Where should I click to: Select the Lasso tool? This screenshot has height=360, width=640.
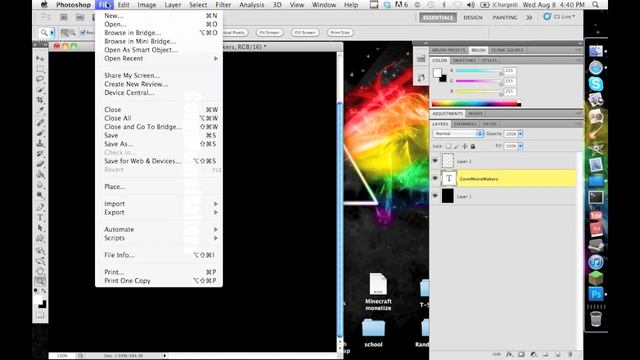pos(40,79)
